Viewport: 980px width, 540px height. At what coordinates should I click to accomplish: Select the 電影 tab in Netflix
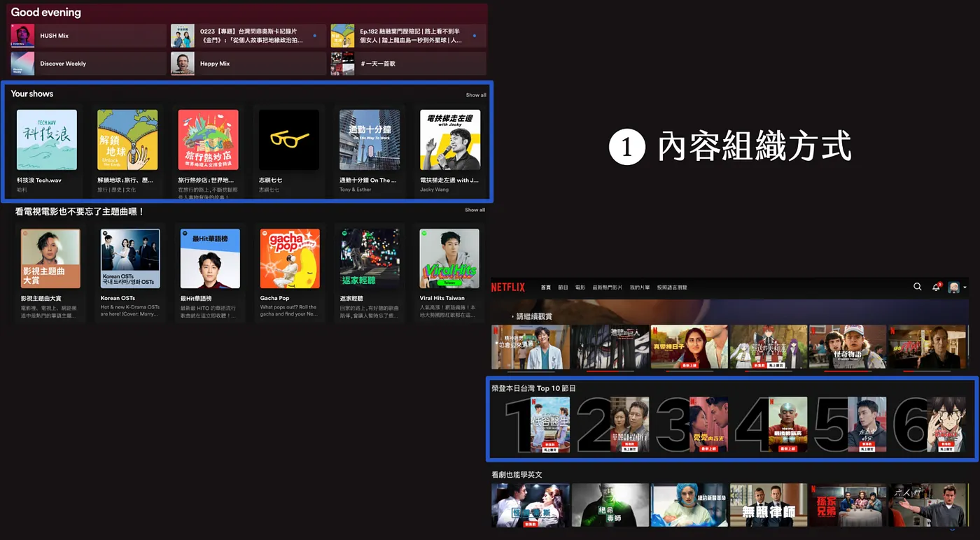click(580, 287)
